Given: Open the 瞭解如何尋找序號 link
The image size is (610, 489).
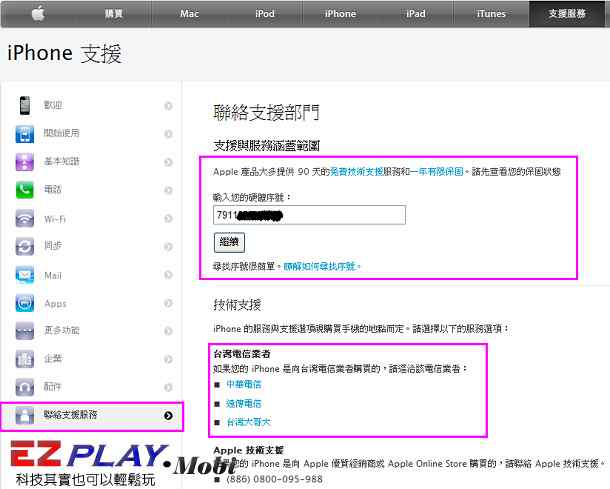Looking at the screenshot, I should coord(320,266).
